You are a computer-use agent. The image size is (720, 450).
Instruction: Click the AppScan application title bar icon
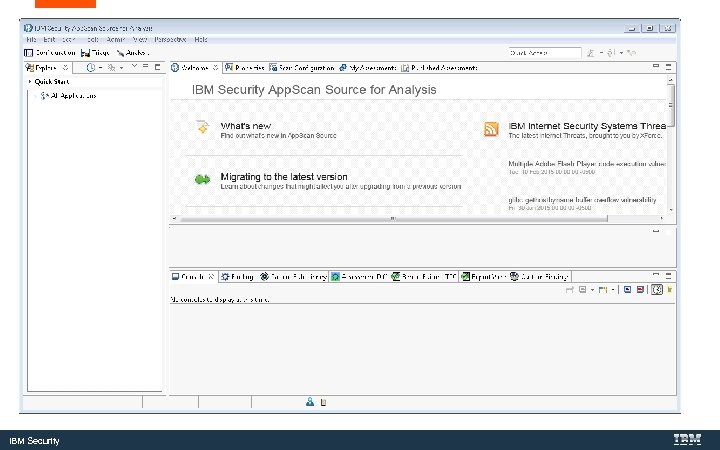click(x=28, y=28)
